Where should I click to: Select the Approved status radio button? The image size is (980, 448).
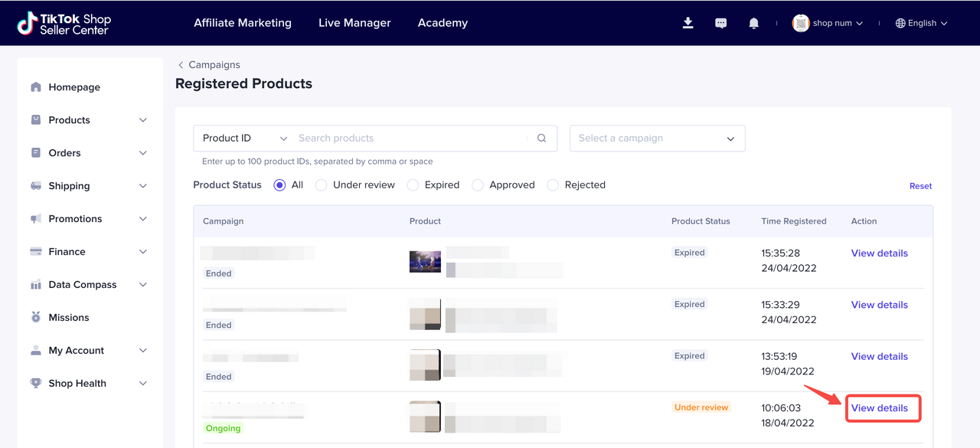(x=478, y=185)
